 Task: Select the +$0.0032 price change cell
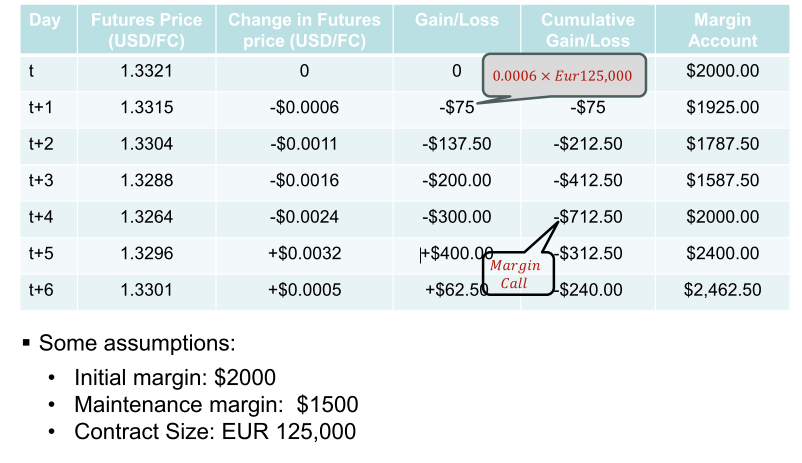pyautogui.click(x=304, y=254)
